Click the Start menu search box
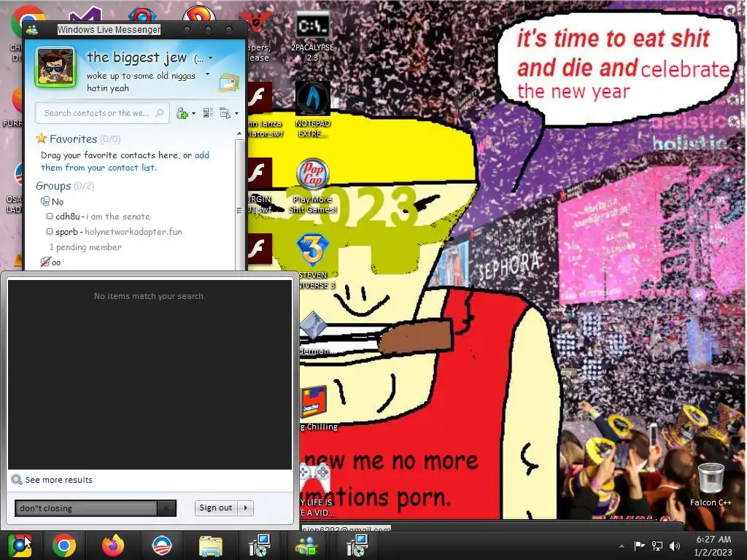 (x=86, y=508)
